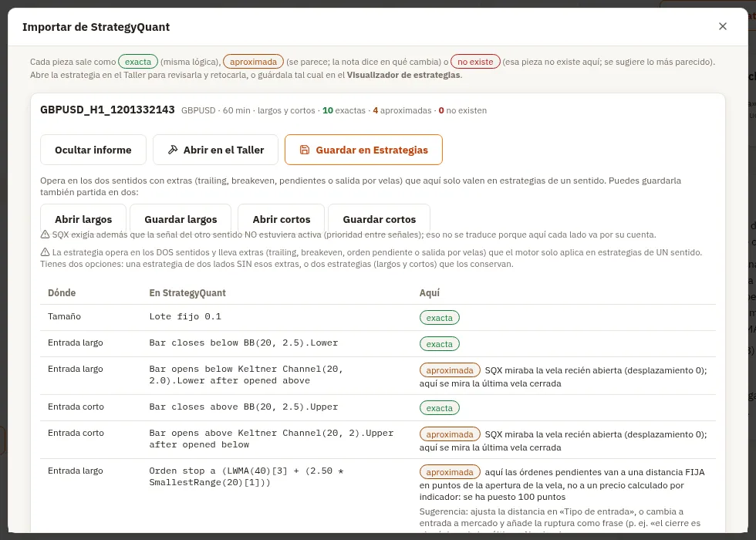Select "Bar opens above Keltner Channel" condition text
Image resolution: width=756 pixels, height=540 pixels.
coord(272,439)
